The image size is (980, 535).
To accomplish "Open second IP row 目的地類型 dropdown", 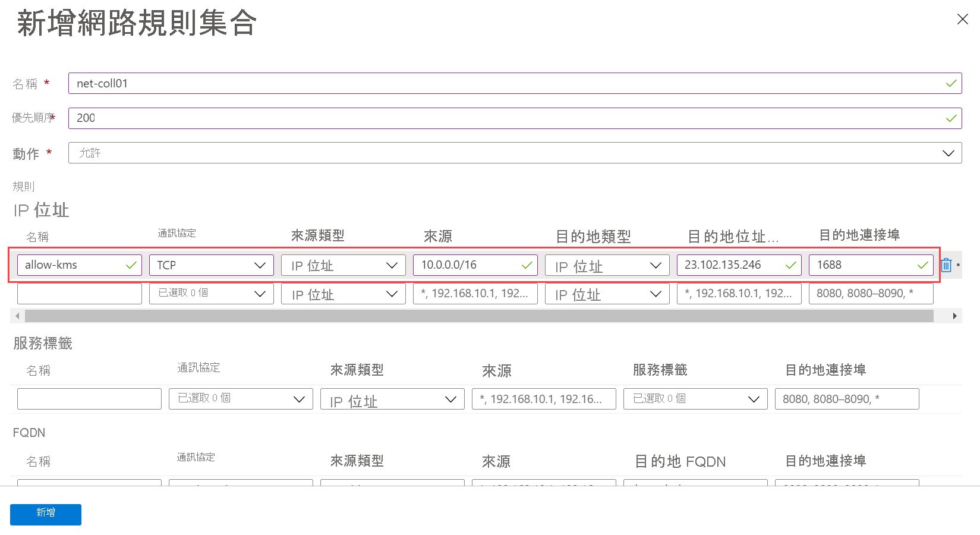I will pos(607,294).
